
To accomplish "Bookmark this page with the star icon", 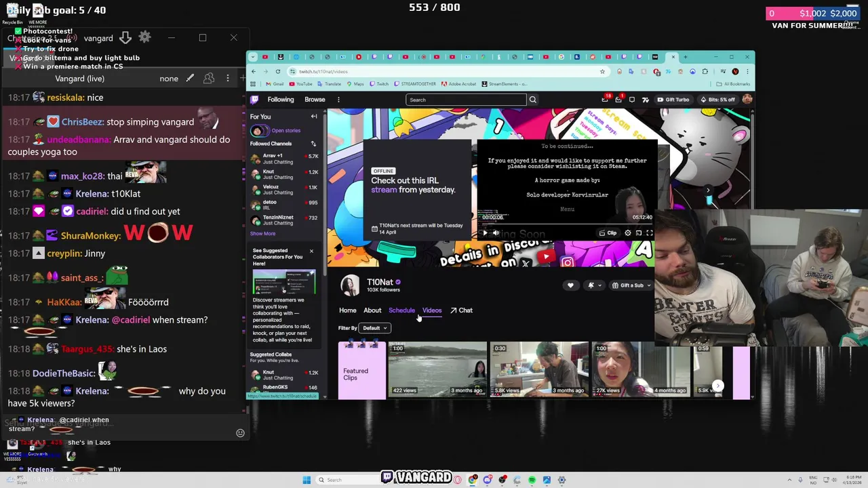I will [x=601, y=71].
